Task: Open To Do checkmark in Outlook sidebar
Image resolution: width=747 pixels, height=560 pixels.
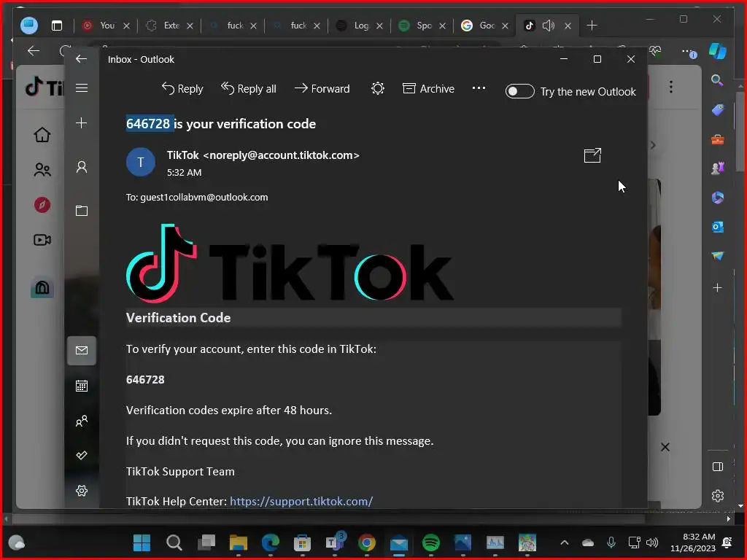Action: (x=82, y=455)
